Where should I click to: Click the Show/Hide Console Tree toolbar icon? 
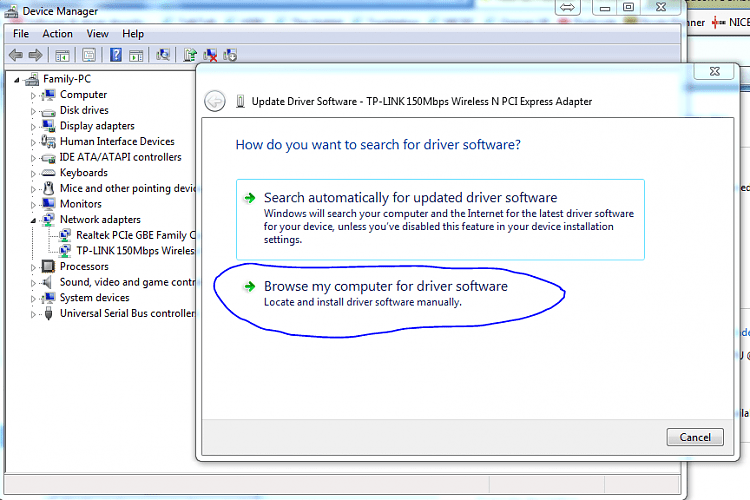[62, 56]
